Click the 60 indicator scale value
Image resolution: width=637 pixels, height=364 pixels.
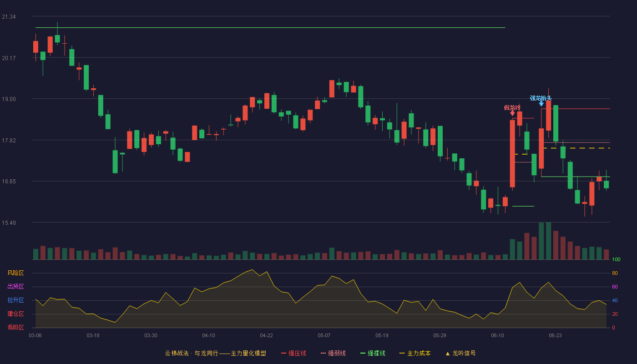(x=615, y=287)
